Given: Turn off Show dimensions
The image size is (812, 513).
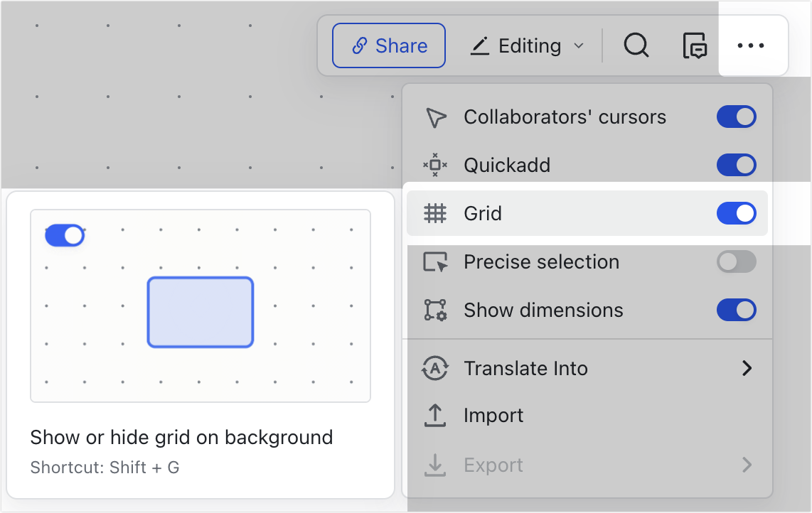Looking at the screenshot, I should [x=737, y=310].
